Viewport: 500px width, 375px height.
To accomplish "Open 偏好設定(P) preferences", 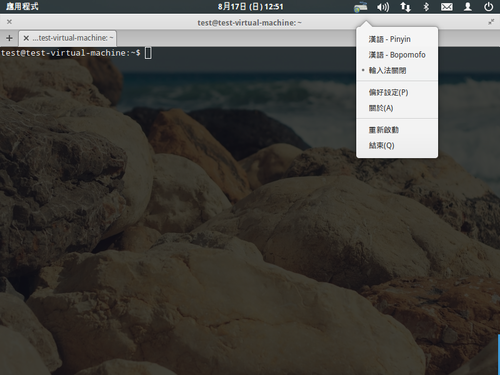I will pos(397,92).
